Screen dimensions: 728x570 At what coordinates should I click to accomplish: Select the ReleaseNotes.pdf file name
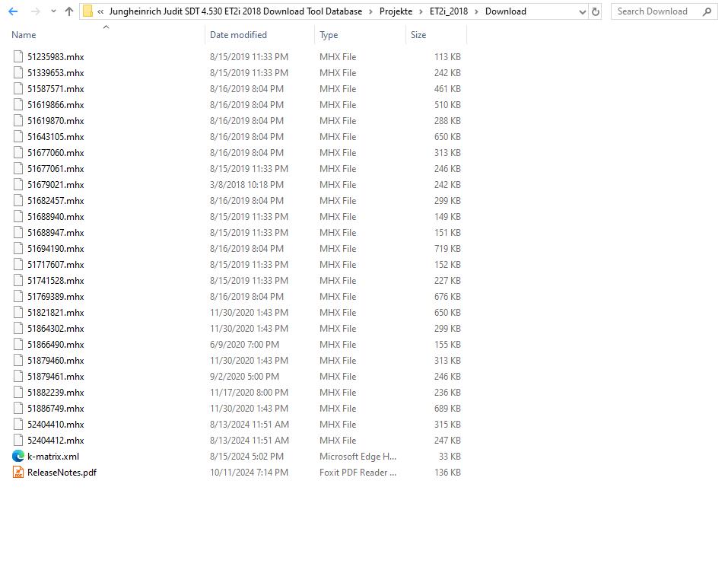pos(62,472)
